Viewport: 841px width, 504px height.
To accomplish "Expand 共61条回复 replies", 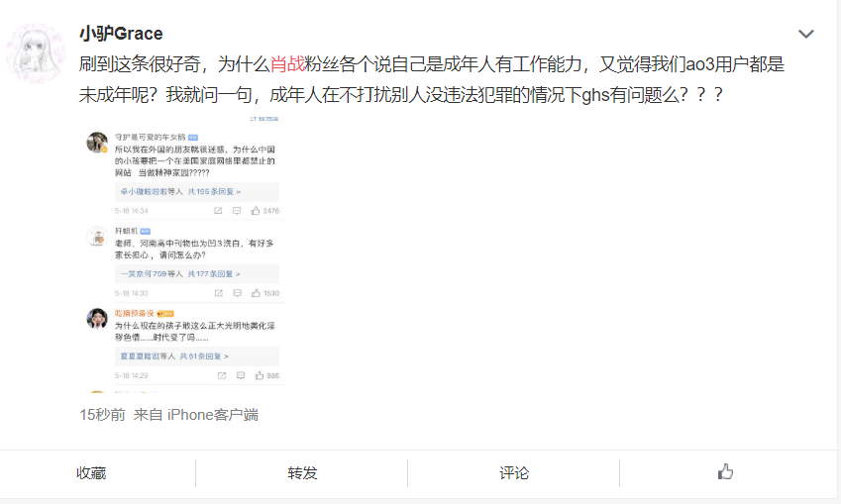I will (x=204, y=356).
